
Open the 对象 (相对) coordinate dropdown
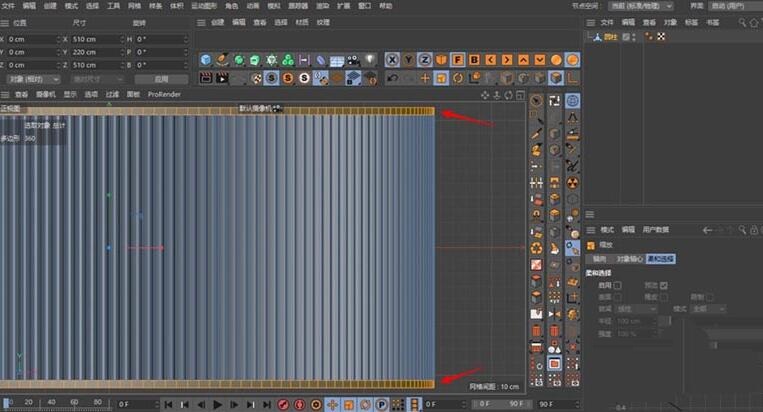tap(32, 78)
